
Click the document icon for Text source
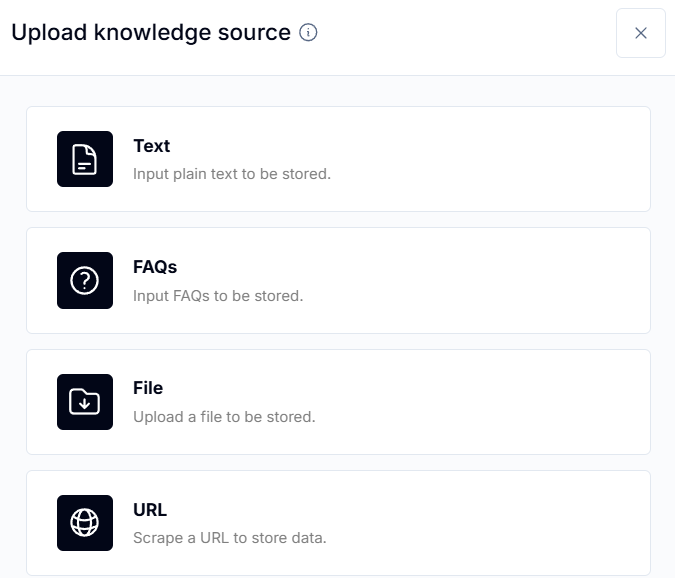pos(85,159)
